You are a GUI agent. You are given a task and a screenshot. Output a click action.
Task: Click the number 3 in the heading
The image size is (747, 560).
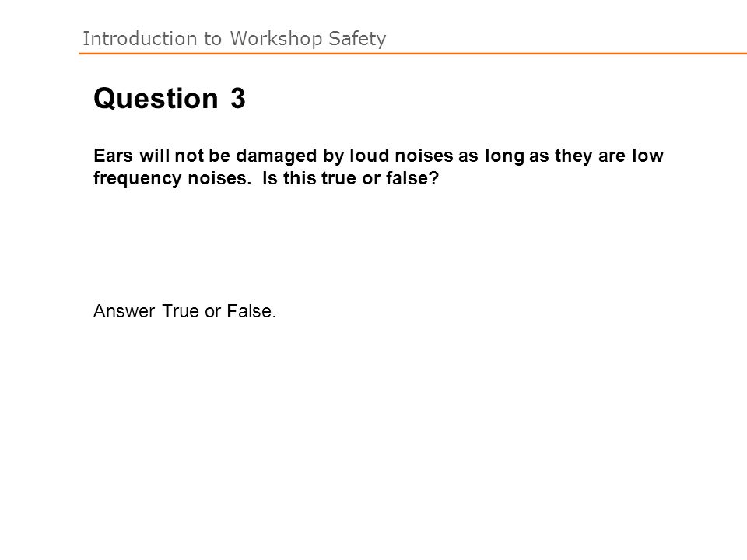(238, 98)
